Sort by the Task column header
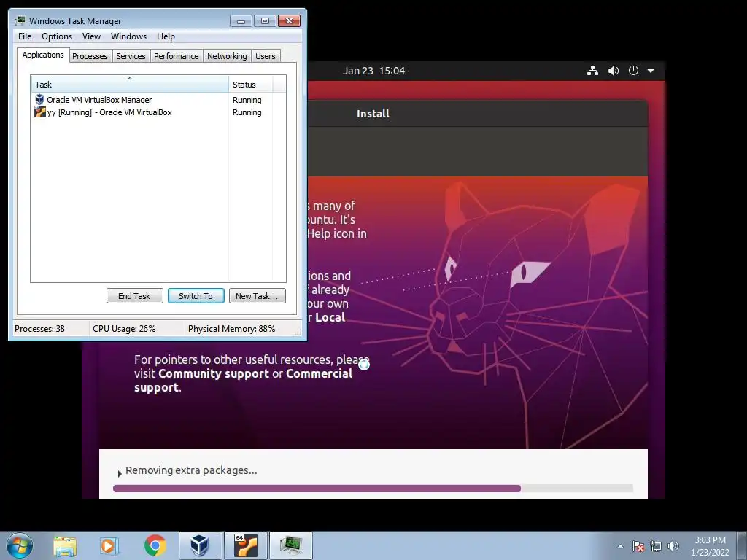747x560 pixels. [x=130, y=85]
